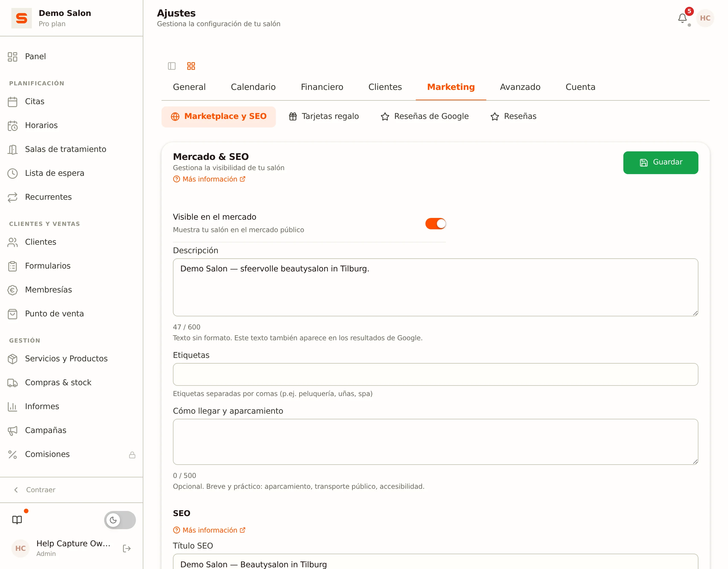This screenshot has width=728, height=569.
Task: Open the help book icon
Action: click(17, 519)
